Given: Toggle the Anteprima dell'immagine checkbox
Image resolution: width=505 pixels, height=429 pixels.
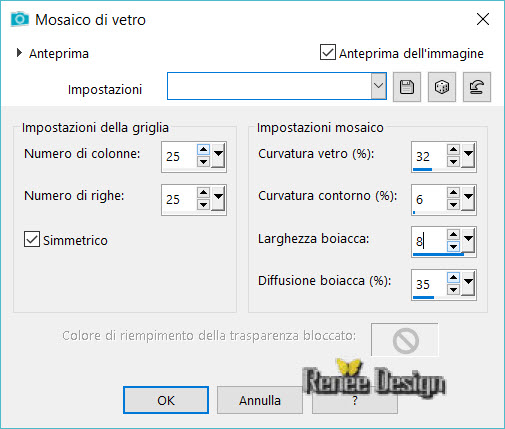Looking at the screenshot, I should 328,52.
